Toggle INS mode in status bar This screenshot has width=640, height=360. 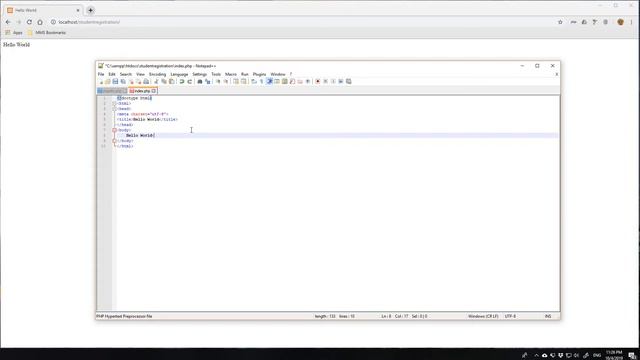click(548, 316)
